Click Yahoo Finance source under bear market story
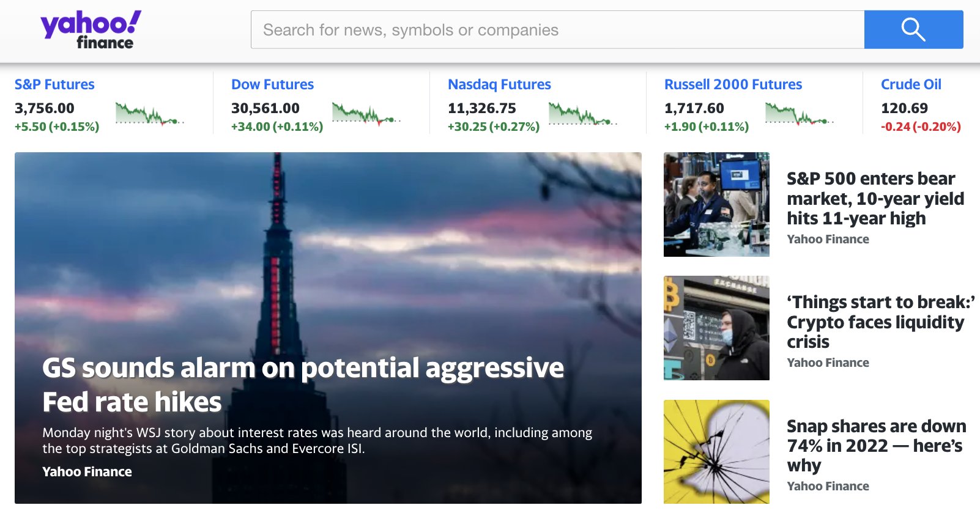This screenshot has width=980, height=516. 828,239
